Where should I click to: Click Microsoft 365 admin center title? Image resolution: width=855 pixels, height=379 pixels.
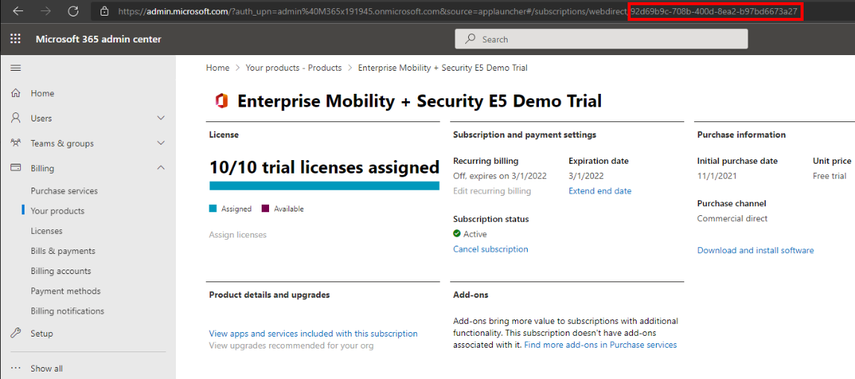98,39
